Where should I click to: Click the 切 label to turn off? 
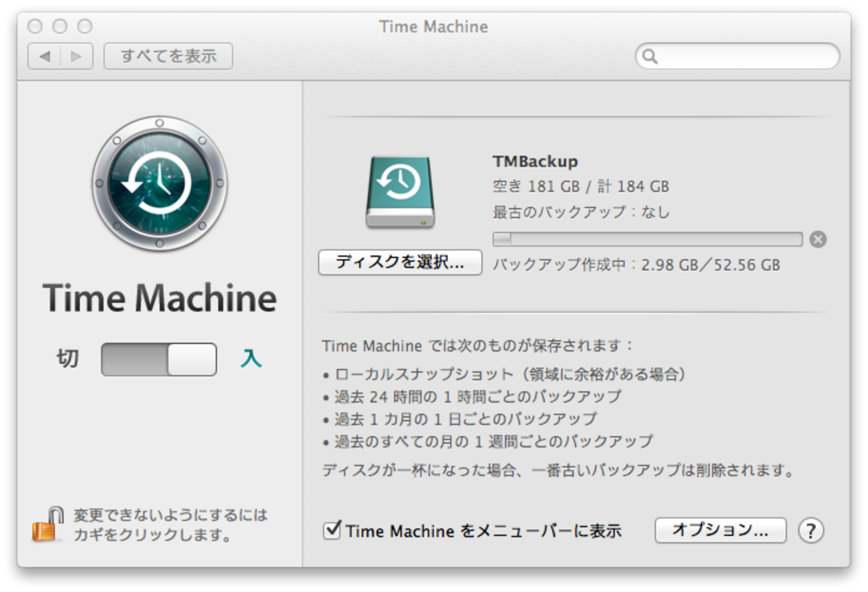tap(67, 360)
